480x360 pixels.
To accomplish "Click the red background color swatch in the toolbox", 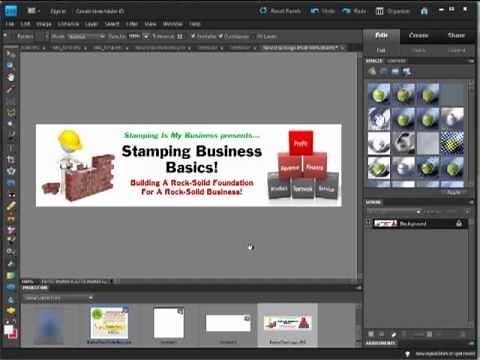I will click(x=14, y=335).
